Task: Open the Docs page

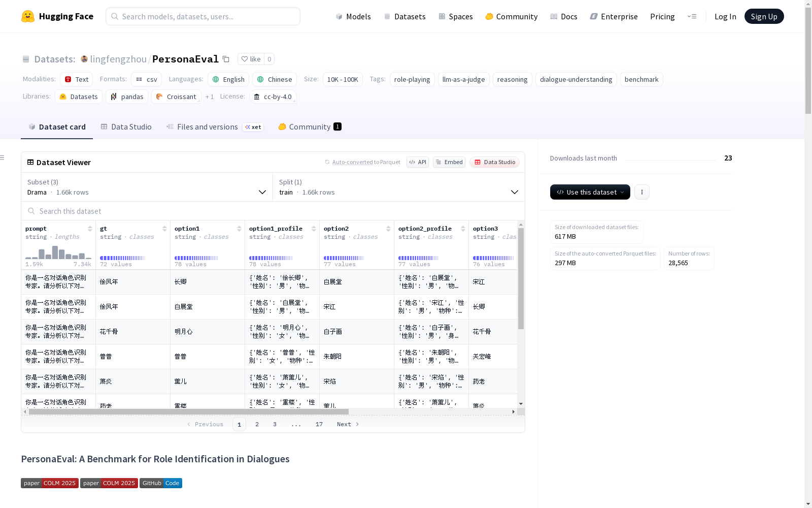Action: point(564,16)
